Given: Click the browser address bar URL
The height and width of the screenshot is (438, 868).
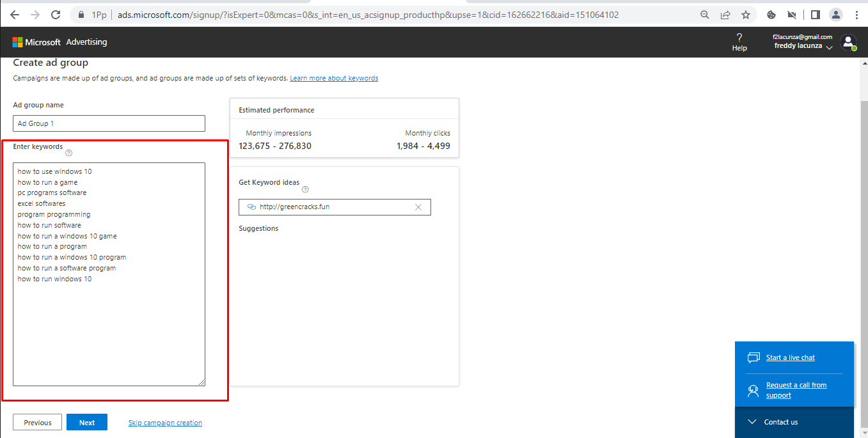Looking at the screenshot, I should 368,15.
